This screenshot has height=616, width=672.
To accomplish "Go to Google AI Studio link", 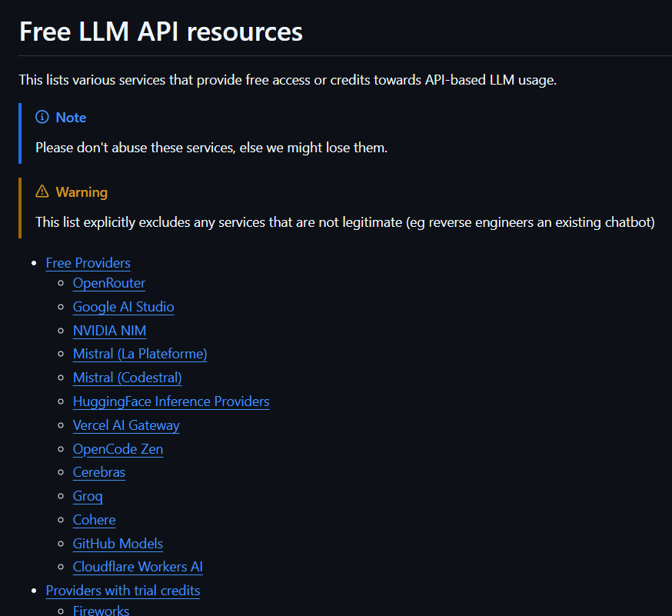I will [124, 307].
